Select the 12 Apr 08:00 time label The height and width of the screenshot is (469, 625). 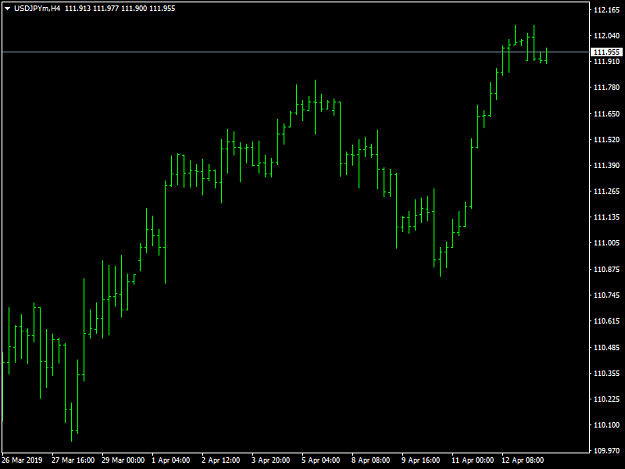(x=523, y=460)
